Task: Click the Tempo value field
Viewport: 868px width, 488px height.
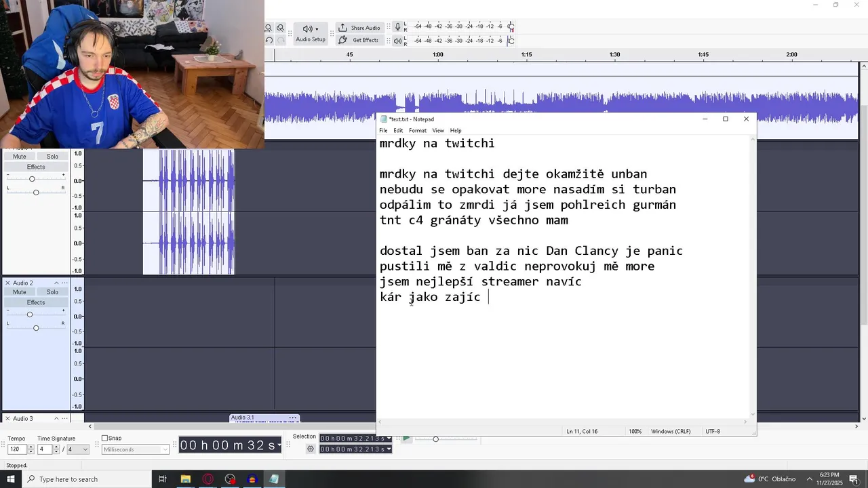Action: click(x=17, y=449)
